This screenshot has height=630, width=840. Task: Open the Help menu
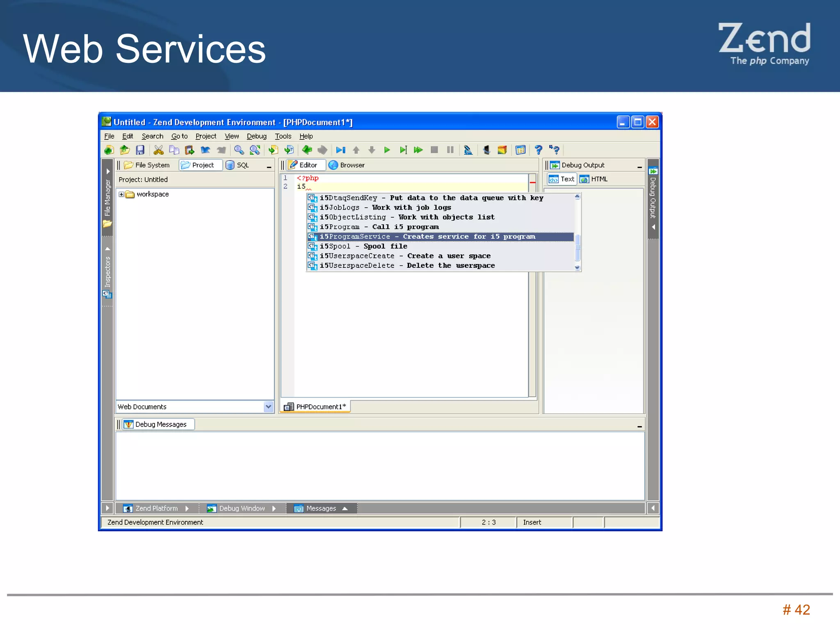coord(306,136)
